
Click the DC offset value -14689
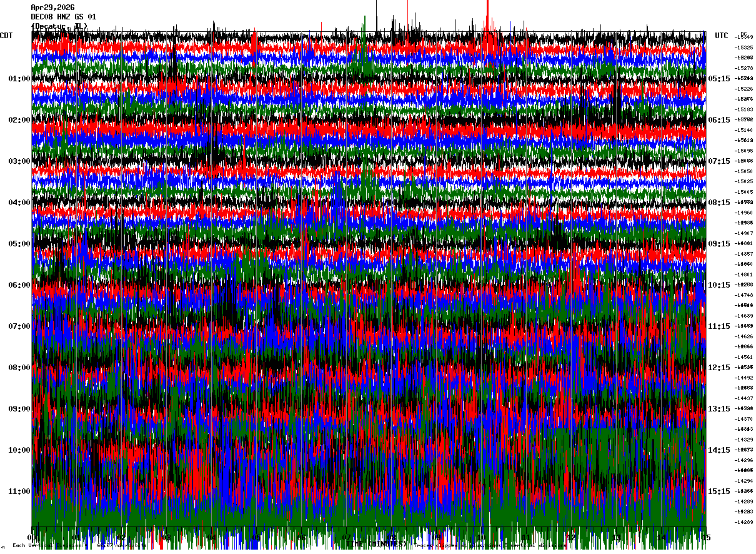744,316
